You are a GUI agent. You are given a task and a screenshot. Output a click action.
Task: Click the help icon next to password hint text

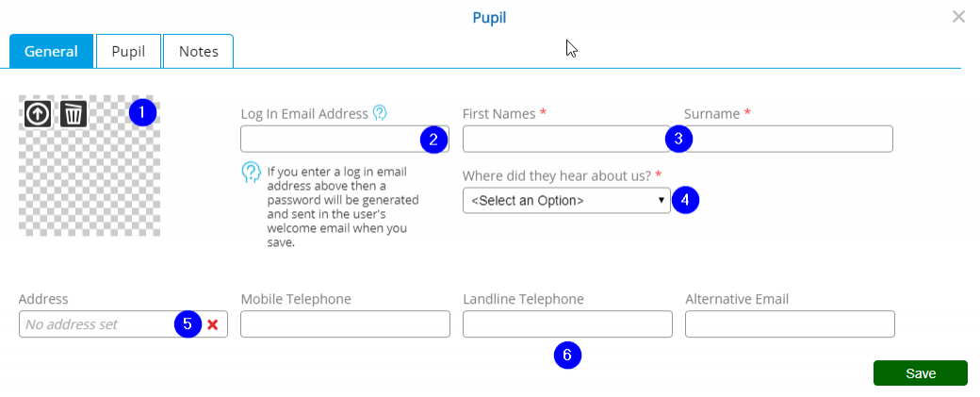coord(252,174)
